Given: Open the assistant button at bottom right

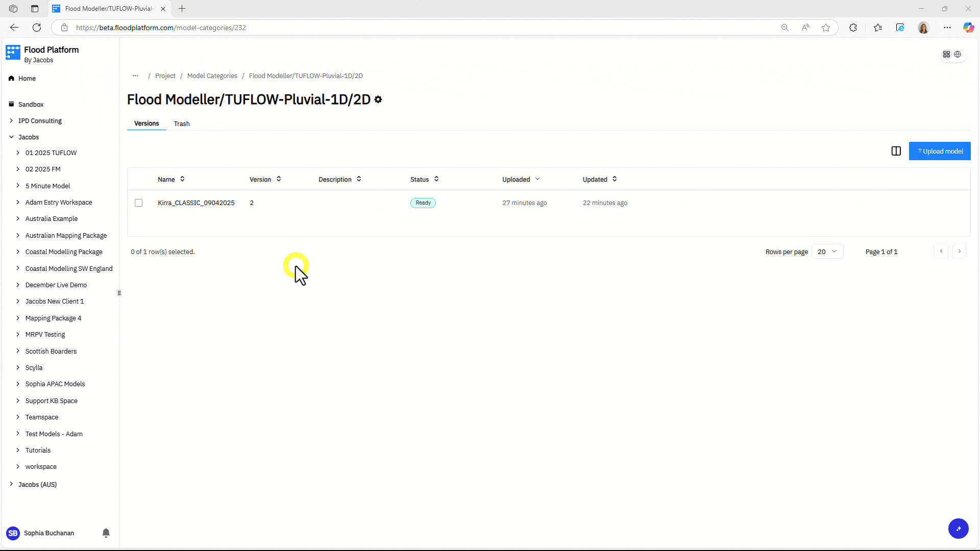Looking at the screenshot, I should (958, 529).
